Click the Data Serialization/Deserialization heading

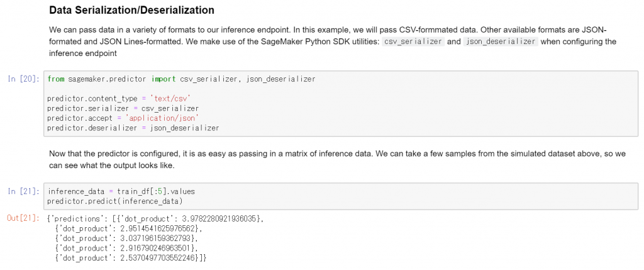coord(131,10)
